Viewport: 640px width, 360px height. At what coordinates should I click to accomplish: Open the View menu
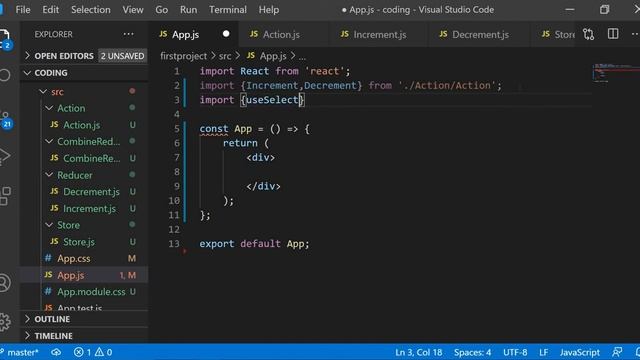133,9
